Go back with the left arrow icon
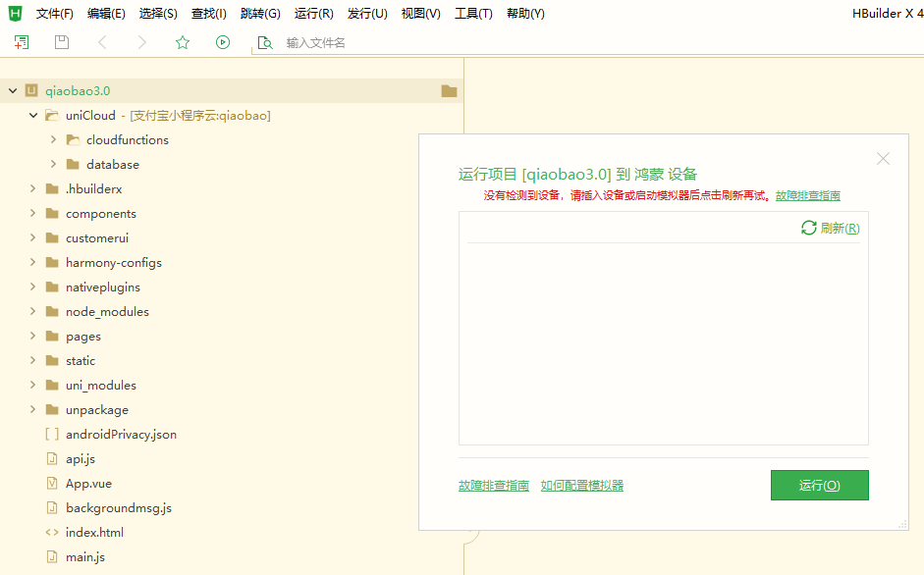This screenshot has height=575, width=924. tap(102, 42)
